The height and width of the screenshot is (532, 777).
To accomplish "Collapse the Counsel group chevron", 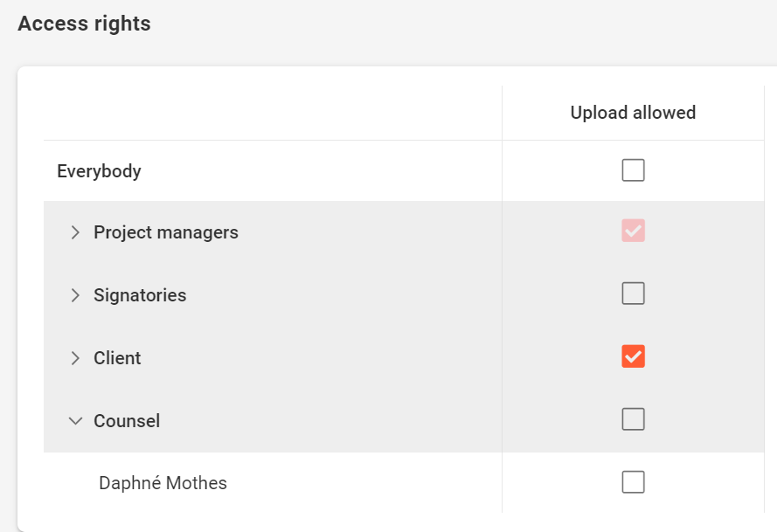I will coord(75,421).
